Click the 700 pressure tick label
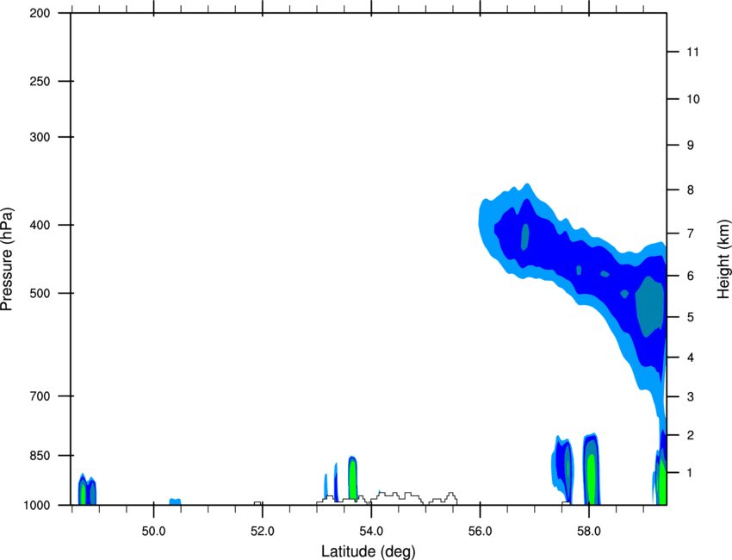Image resolution: width=732 pixels, height=560 pixels. [40, 395]
